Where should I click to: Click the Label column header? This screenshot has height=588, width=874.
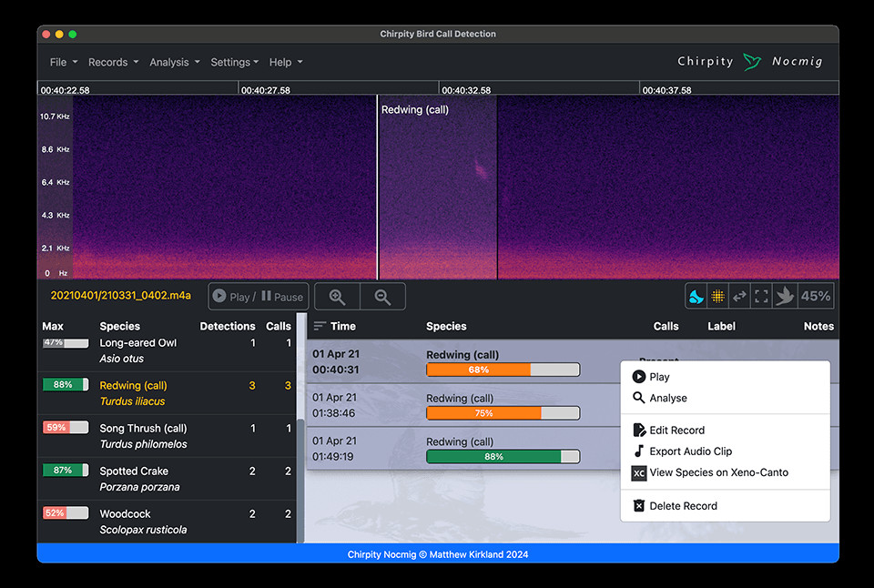(x=721, y=327)
